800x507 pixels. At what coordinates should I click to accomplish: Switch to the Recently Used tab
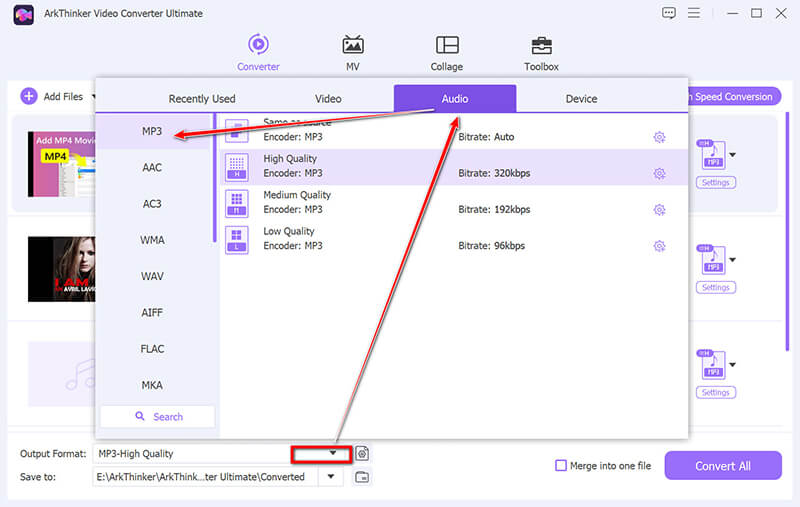[x=202, y=98]
